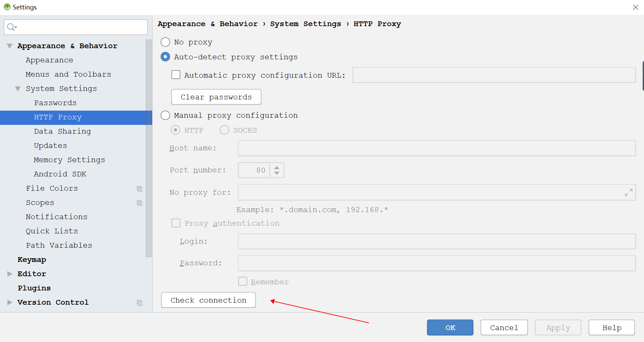This screenshot has width=644, height=342.
Task: Open Data Sharing settings
Action: (x=62, y=131)
